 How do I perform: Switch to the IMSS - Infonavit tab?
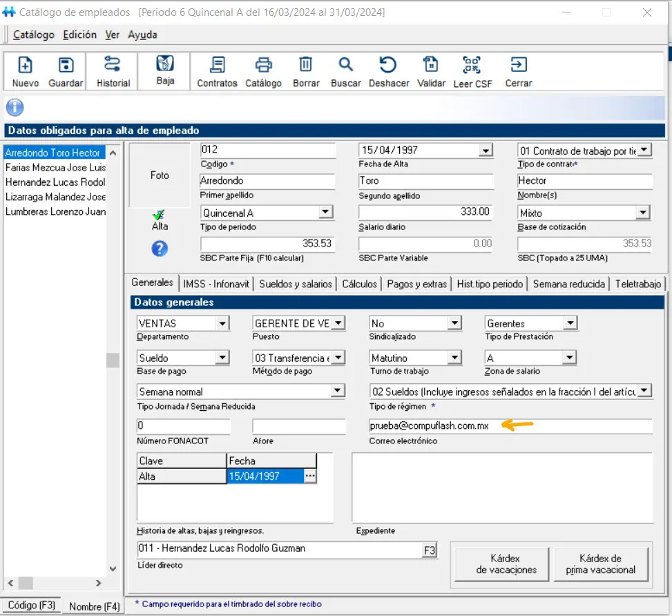pos(216,284)
